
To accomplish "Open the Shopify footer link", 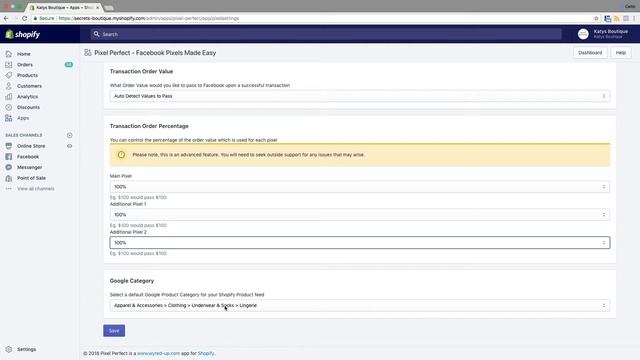I will tap(206, 353).
